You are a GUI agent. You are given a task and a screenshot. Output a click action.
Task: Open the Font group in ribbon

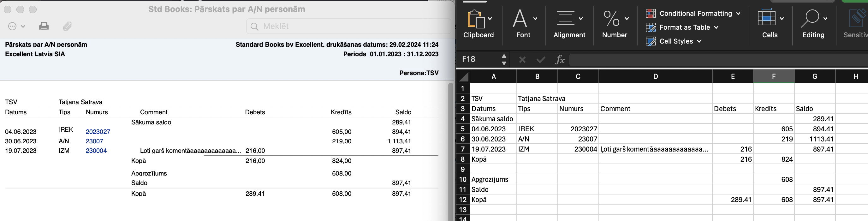tap(523, 24)
